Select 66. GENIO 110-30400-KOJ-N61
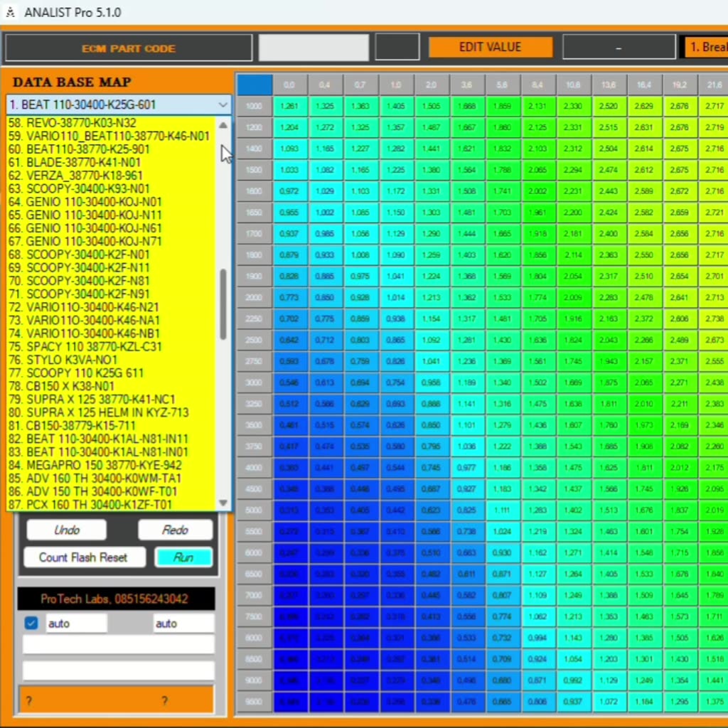The height and width of the screenshot is (728, 728). click(110, 228)
